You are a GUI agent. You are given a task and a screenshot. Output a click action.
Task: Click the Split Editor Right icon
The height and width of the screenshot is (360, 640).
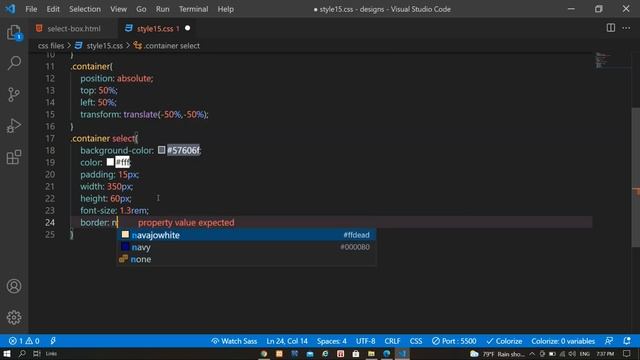[611, 28]
